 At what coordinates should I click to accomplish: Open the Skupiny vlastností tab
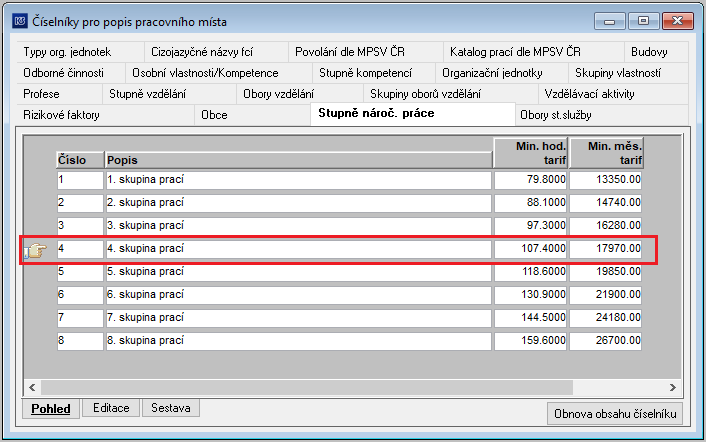coord(628,73)
